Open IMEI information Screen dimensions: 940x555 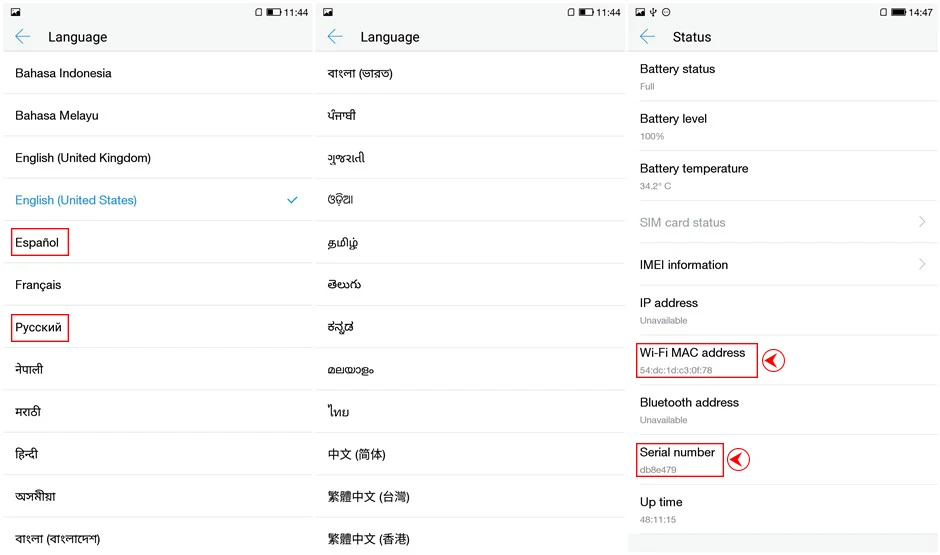(x=783, y=264)
